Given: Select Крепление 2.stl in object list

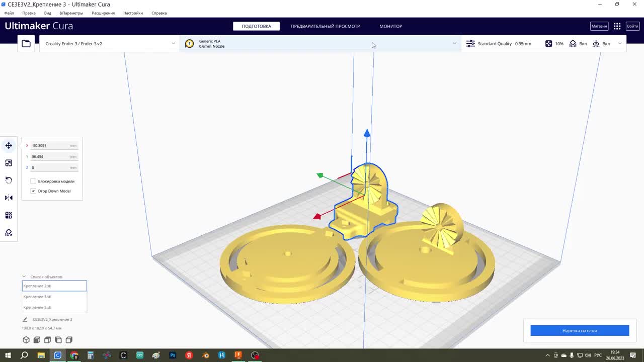Looking at the screenshot, I should point(54,286).
